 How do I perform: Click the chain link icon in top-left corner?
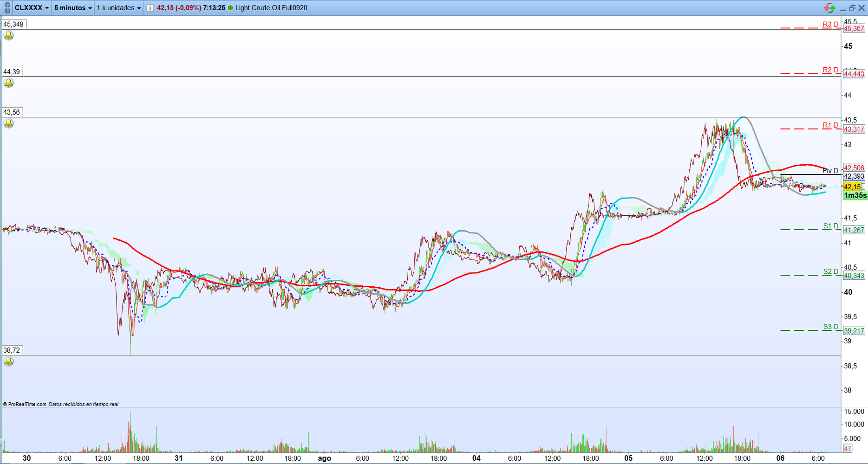coord(7,8)
